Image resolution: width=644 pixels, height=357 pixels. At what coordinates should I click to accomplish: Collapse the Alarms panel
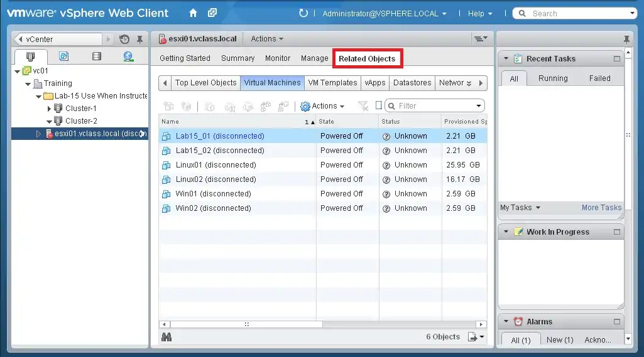pyautogui.click(x=506, y=322)
